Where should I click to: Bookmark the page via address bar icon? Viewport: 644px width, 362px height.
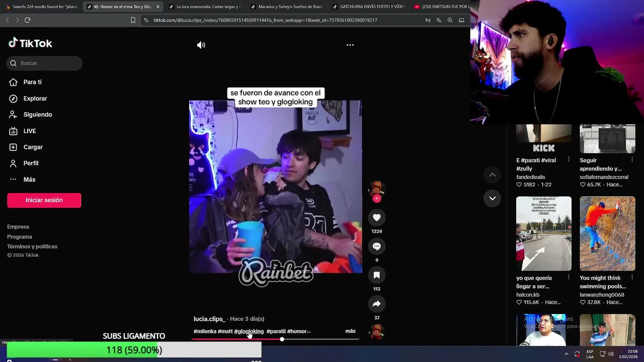pyautogui.click(x=133, y=20)
